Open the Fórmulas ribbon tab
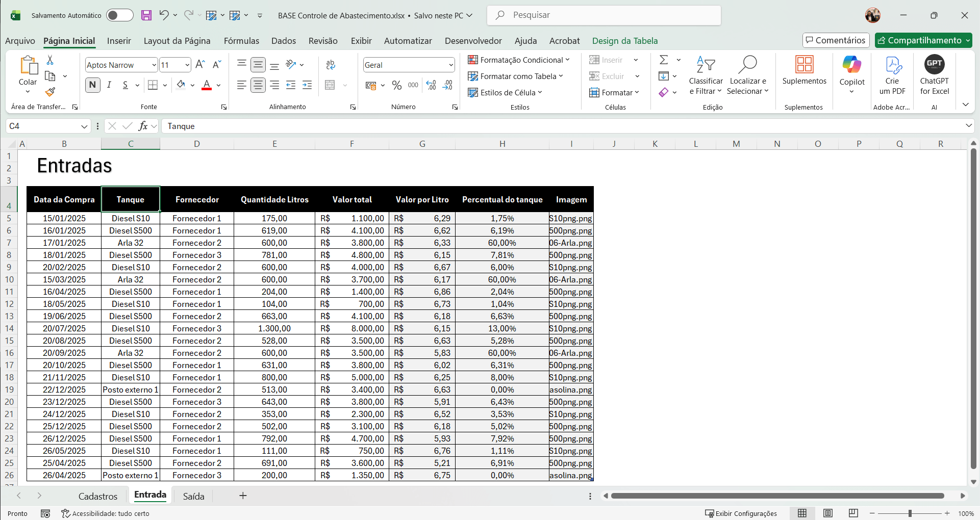 [241, 41]
